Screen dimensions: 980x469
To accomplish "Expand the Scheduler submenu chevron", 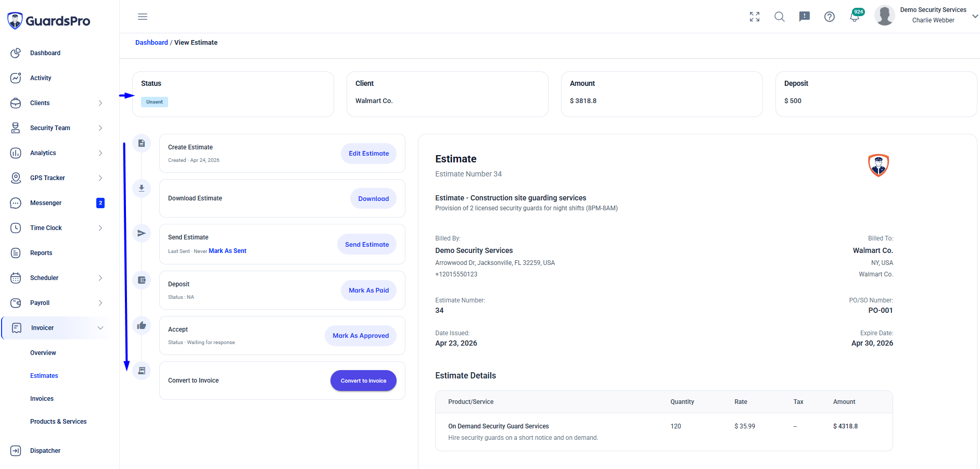I will coord(100,278).
